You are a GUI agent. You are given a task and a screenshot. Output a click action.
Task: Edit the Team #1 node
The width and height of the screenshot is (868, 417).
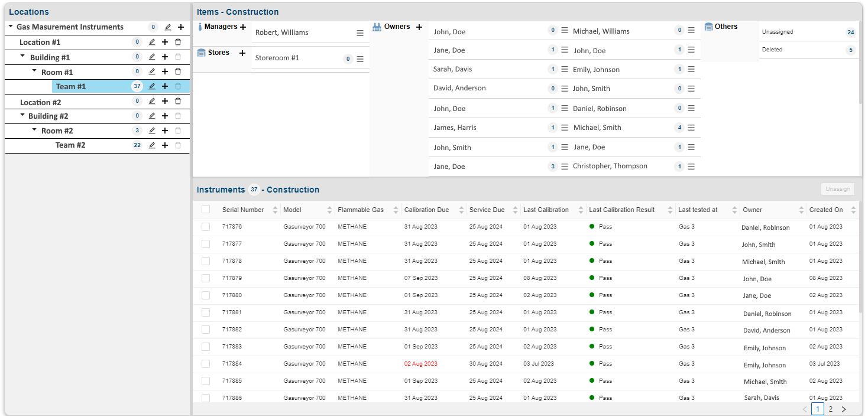[x=152, y=86]
